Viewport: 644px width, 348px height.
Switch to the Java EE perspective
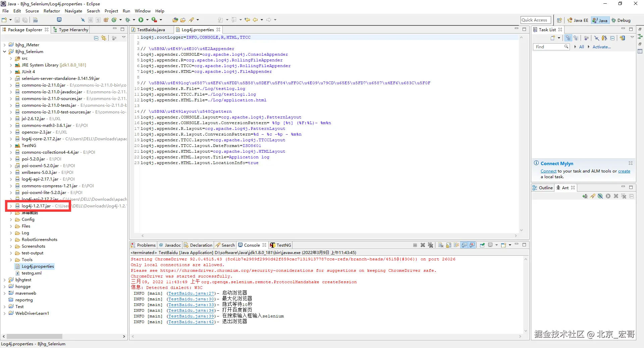tap(578, 20)
